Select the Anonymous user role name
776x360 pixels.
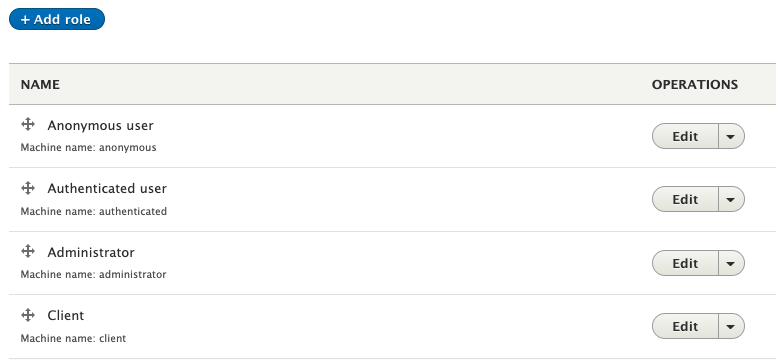(x=100, y=125)
